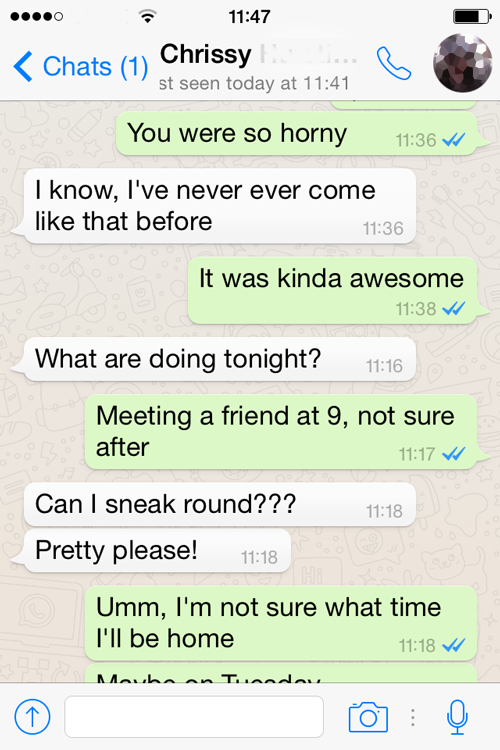Screen dimensions: 500x750
Task: Select the 'What are doing tonight?' message
Action: point(220,359)
